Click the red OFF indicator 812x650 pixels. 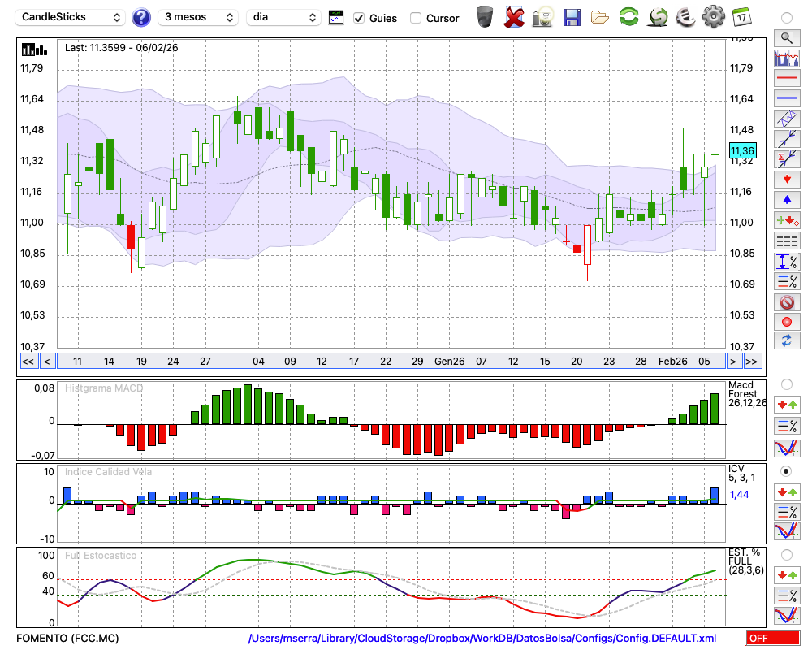click(772, 639)
